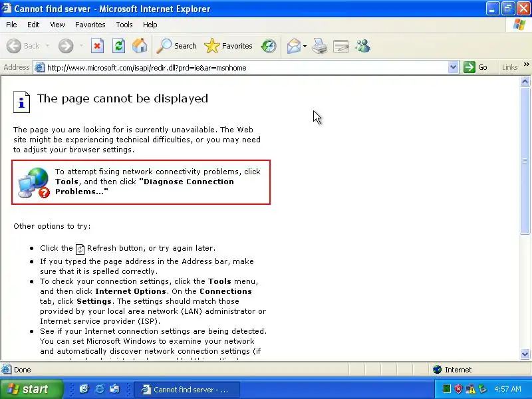Click the vertical scrollbar thumb
532x399 pixels.
(x=525, y=160)
